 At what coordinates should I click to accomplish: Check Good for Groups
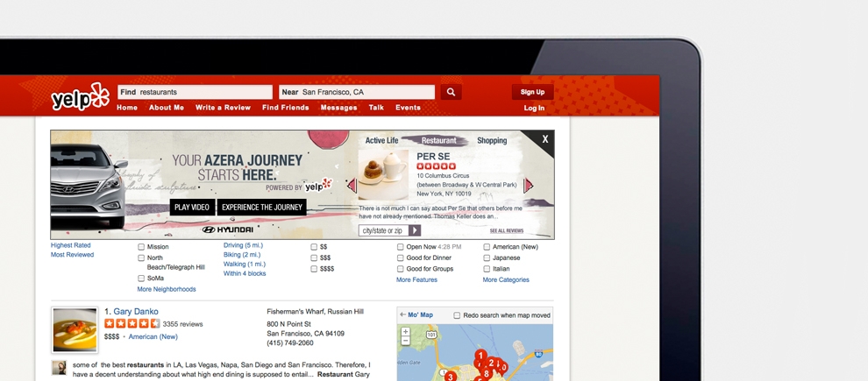[x=400, y=269]
